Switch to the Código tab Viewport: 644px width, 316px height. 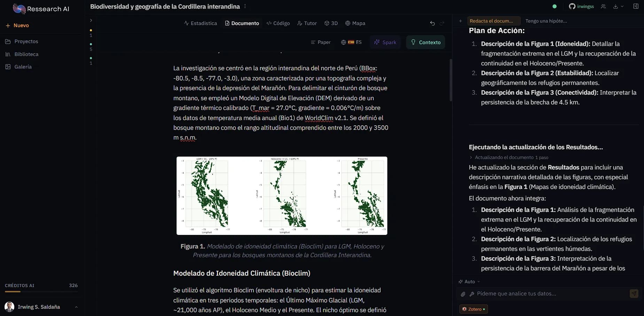(x=278, y=23)
